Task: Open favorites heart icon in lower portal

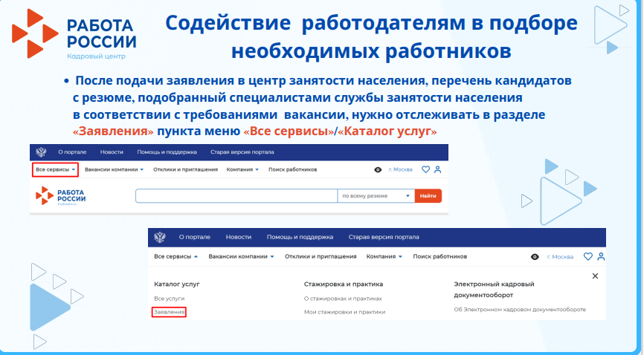Action: click(x=588, y=256)
